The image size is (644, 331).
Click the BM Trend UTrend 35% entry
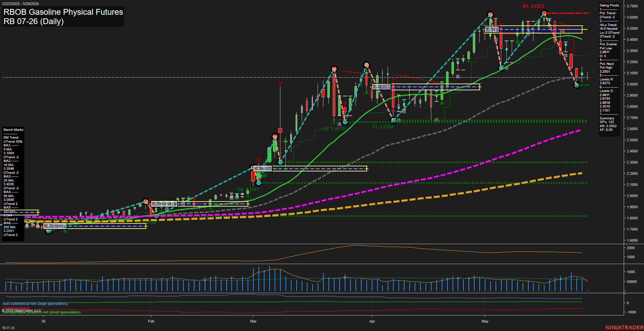click(x=13, y=140)
